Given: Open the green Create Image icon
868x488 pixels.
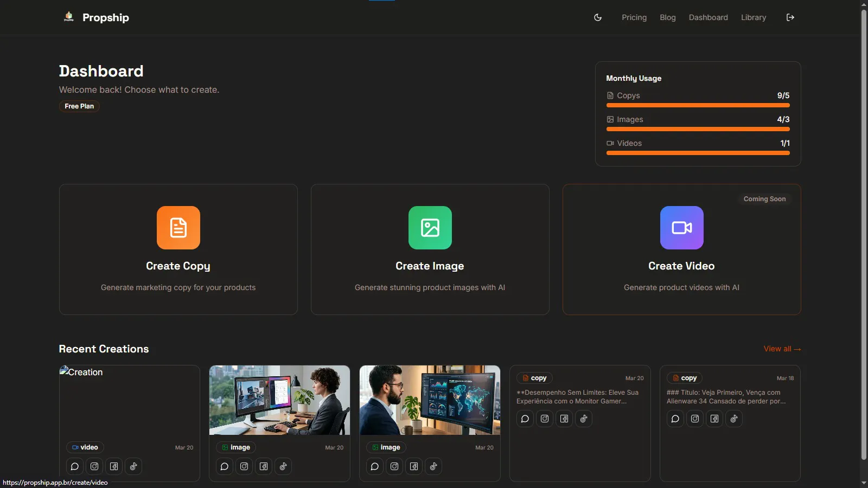Looking at the screenshot, I should [430, 228].
